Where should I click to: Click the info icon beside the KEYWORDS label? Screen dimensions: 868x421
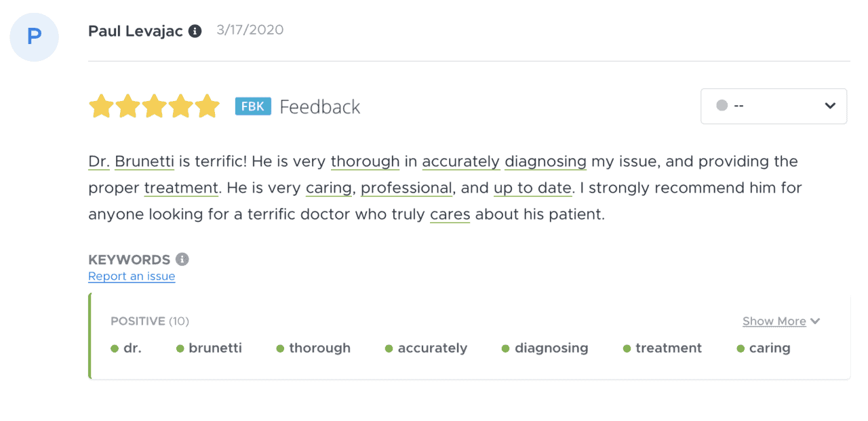pyautogui.click(x=184, y=259)
